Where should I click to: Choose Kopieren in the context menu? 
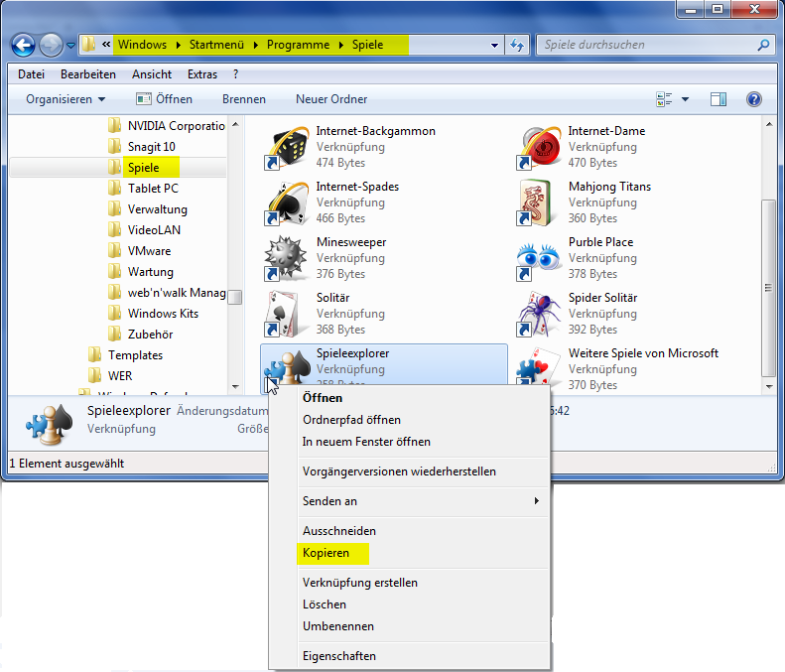326,553
